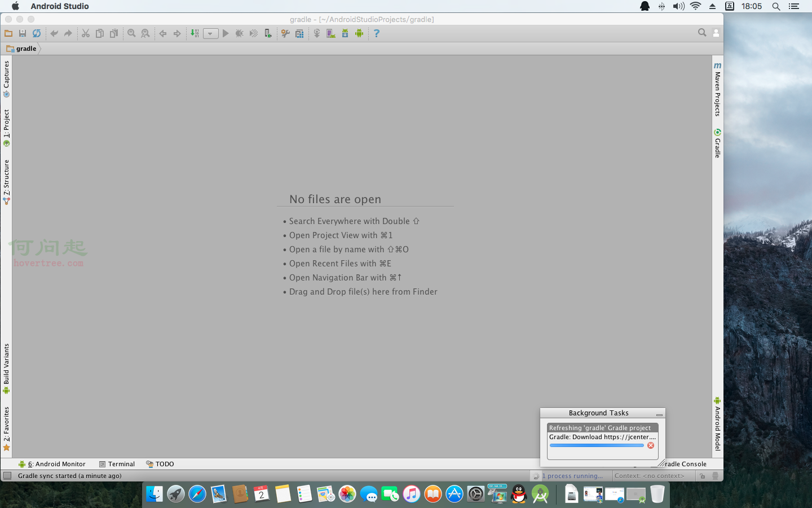
Task: Open the run configuration dropdown
Action: tap(210, 33)
